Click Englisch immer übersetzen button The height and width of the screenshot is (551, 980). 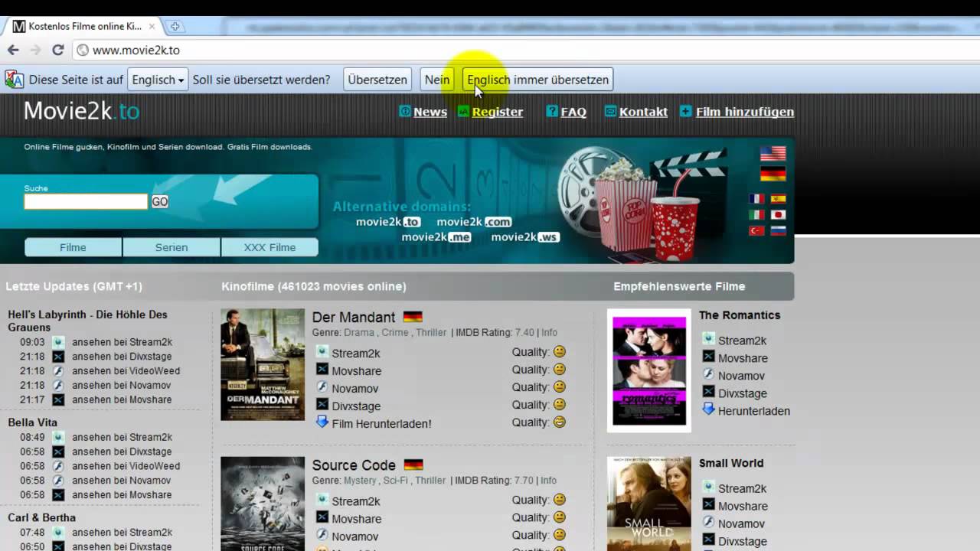[x=537, y=80]
